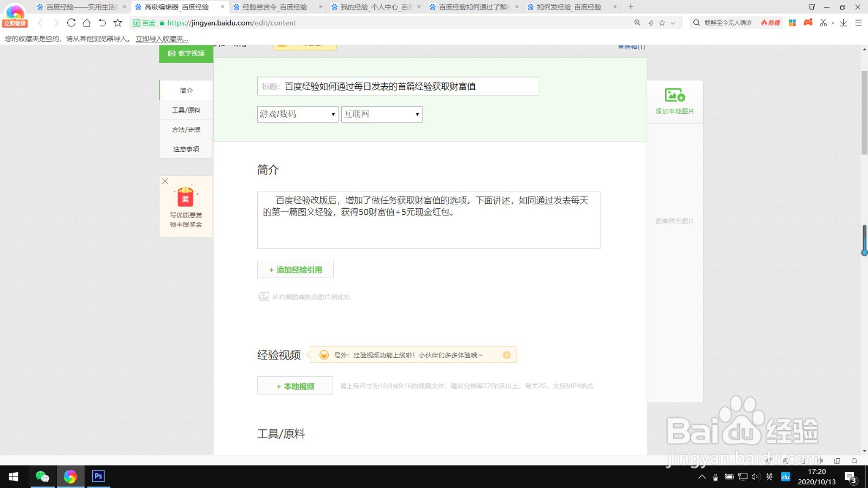Reload the page with refresh icon
This screenshot has width=868, height=488.
71,23
